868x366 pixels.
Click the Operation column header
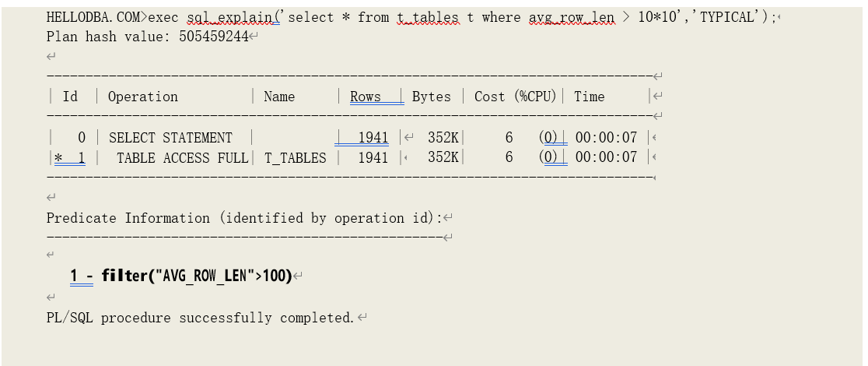(143, 97)
